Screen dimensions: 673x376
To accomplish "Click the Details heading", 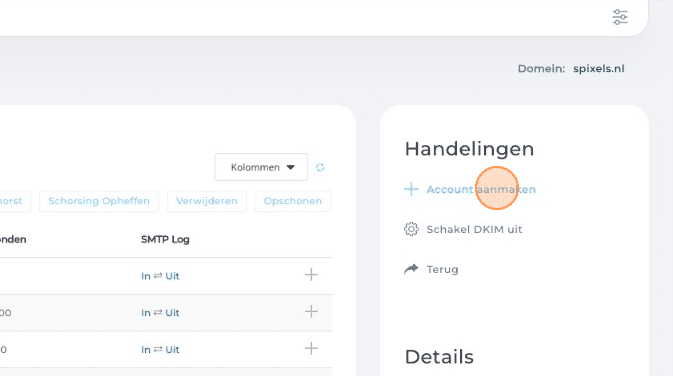I will pos(439,357).
